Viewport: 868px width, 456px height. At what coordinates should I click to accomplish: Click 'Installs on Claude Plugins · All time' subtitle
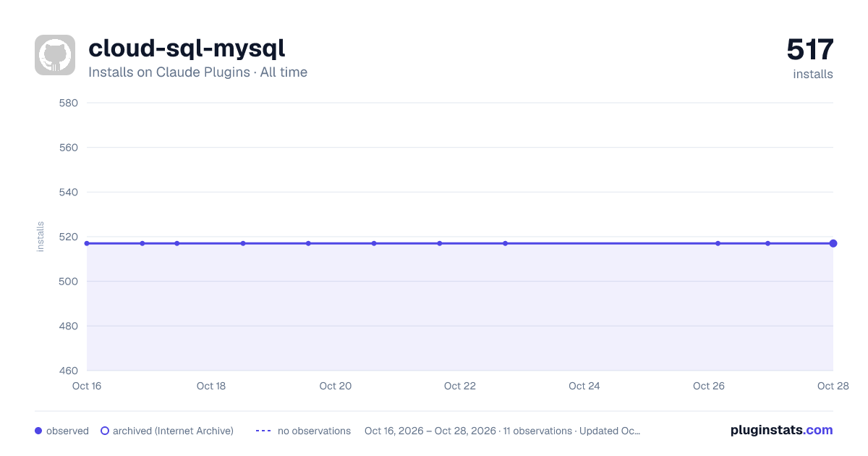click(x=197, y=72)
